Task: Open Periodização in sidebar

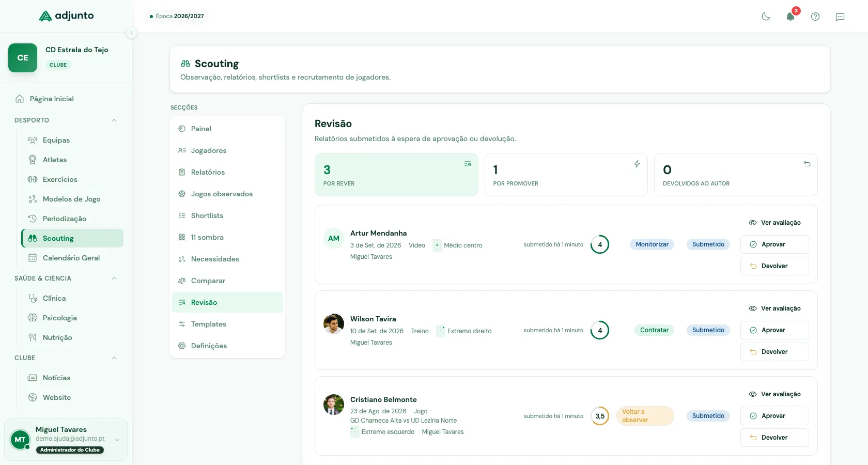Action: (72, 219)
